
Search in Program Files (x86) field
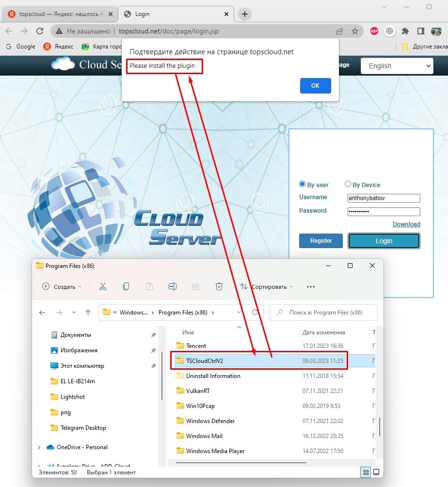pos(324,313)
